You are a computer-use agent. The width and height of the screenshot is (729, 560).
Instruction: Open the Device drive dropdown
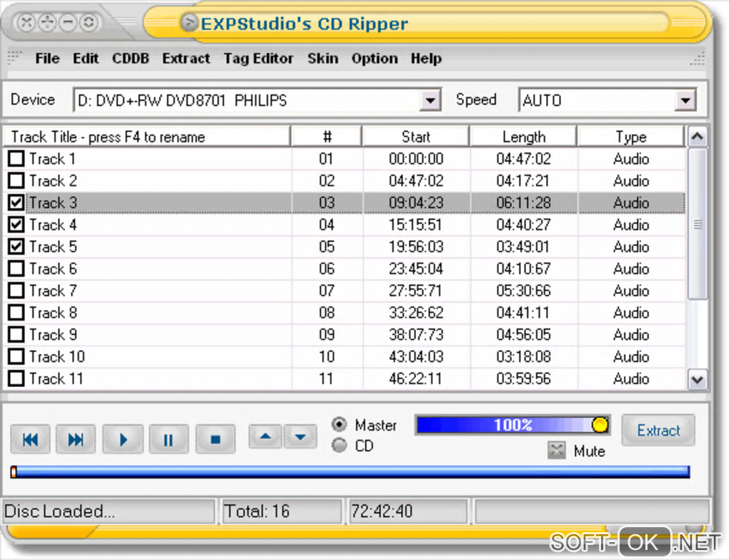point(430,101)
